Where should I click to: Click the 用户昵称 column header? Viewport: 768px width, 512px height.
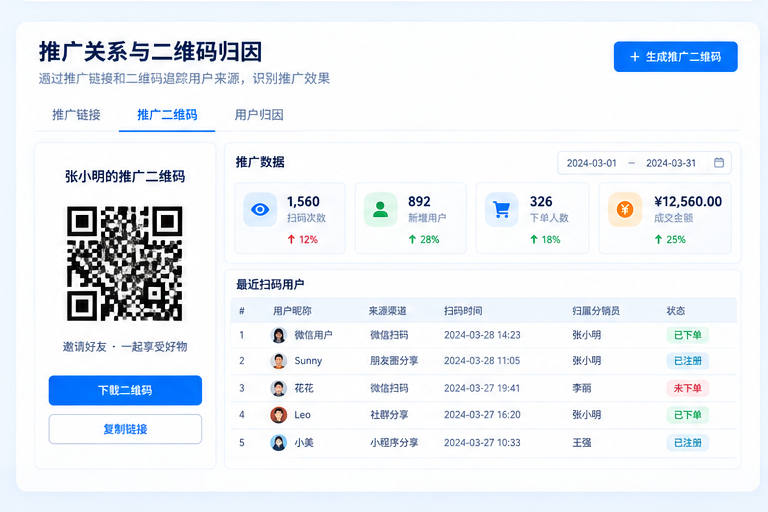click(292, 311)
